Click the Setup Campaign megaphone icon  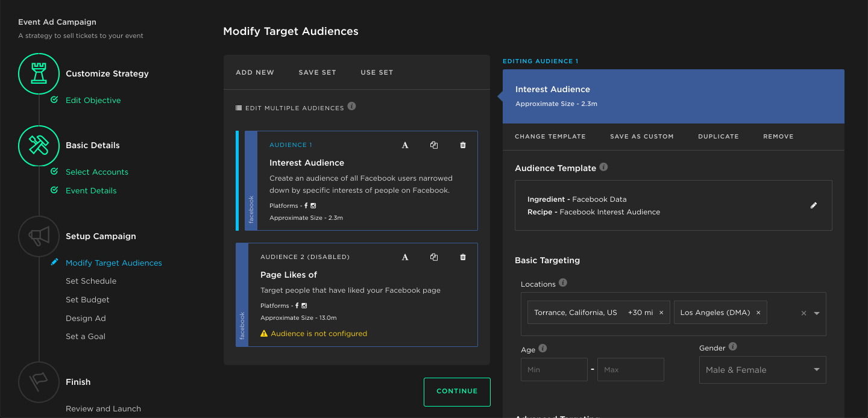[x=39, y=236]
